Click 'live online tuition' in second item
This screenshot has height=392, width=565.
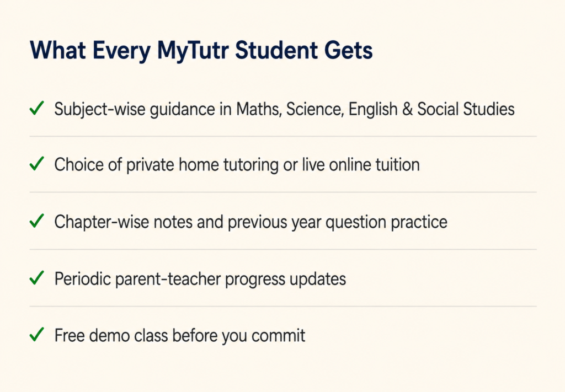(x=361, y=165)
